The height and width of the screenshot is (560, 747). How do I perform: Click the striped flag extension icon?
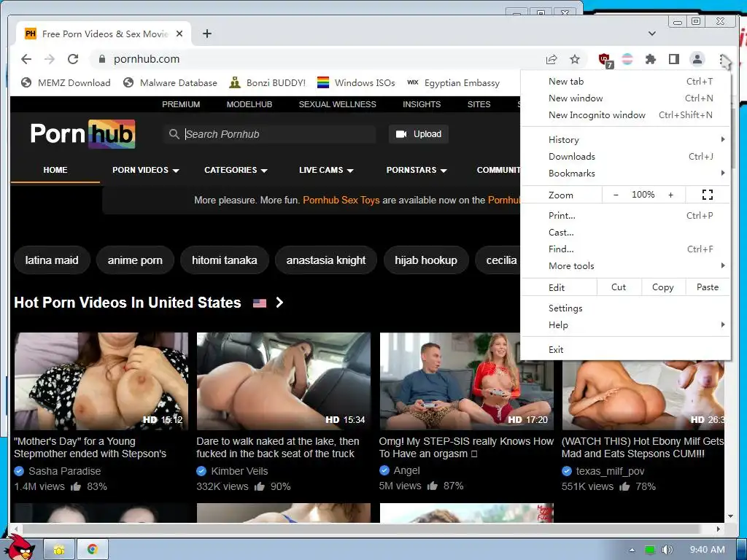click(628, 59)
